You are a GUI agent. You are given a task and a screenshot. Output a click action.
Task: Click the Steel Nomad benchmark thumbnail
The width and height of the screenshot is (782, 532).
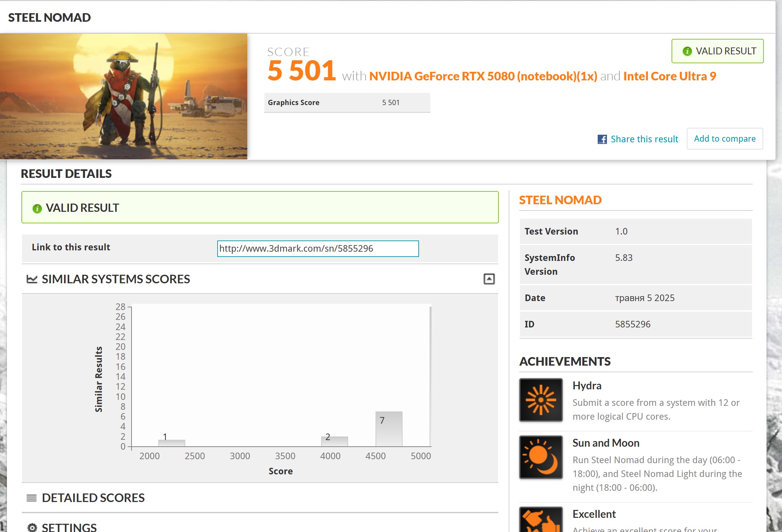(x=124, y=96)
